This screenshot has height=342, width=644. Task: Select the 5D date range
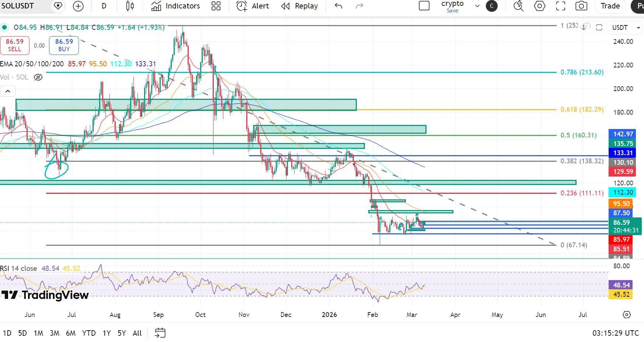22,333
